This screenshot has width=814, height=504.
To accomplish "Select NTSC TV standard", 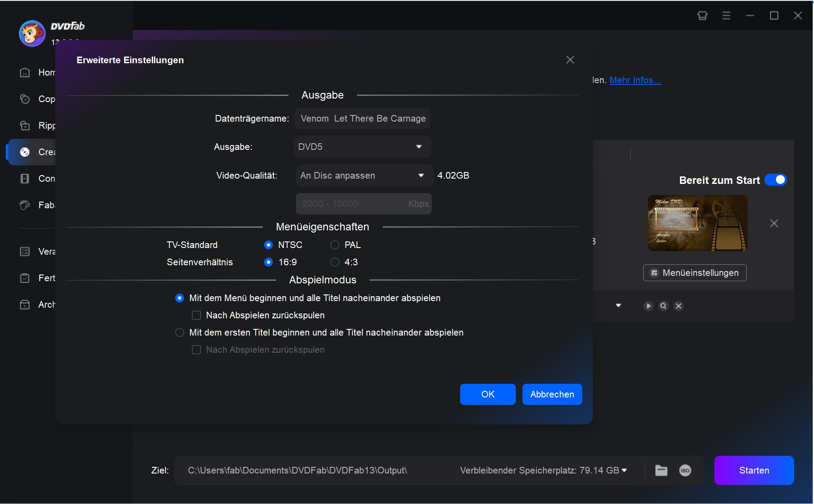I will [269, 245].
